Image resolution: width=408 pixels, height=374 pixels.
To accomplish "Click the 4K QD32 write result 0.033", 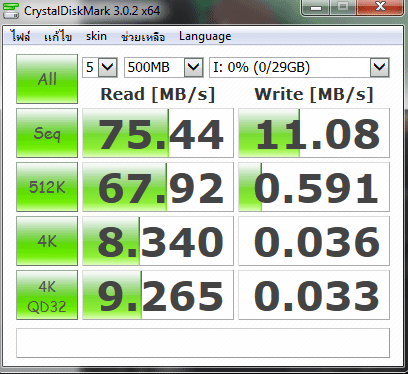I will (x=314, y=295).
